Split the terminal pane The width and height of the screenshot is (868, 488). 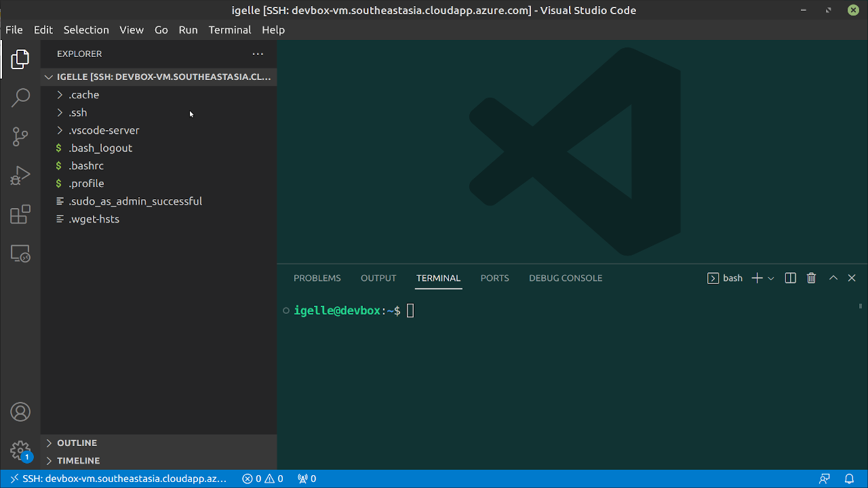790,278
